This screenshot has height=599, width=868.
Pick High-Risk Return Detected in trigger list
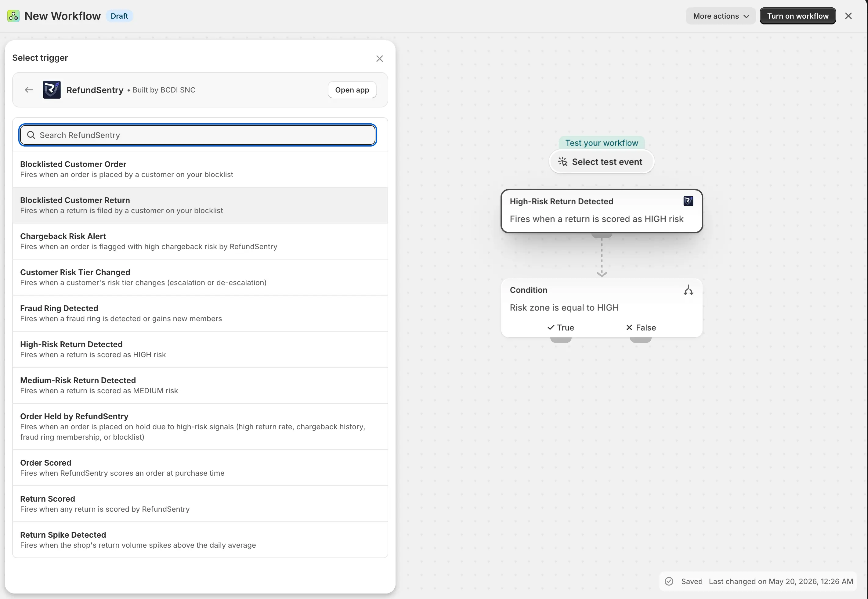point(200,349)
